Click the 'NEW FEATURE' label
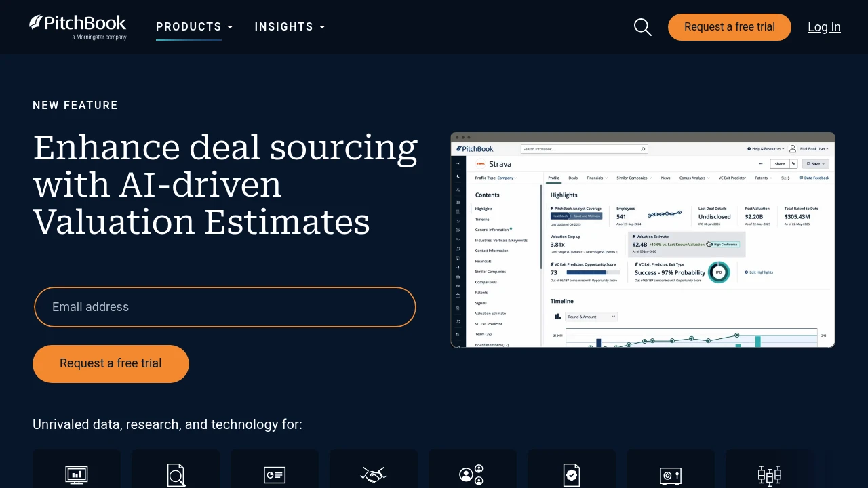This screenshot has height=488, width=868. [75, 106]
